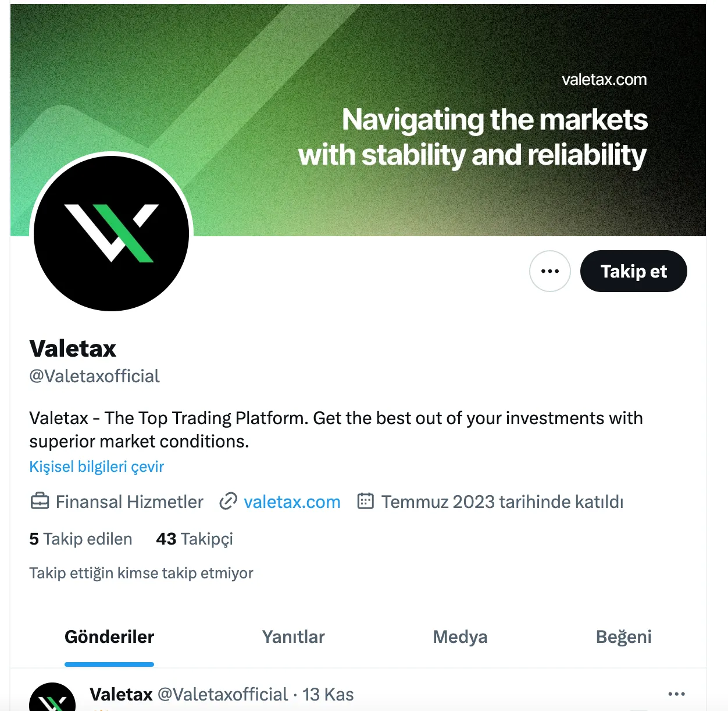Go to the Beğeni tab
728x711 pixels.
coord(623,637)
